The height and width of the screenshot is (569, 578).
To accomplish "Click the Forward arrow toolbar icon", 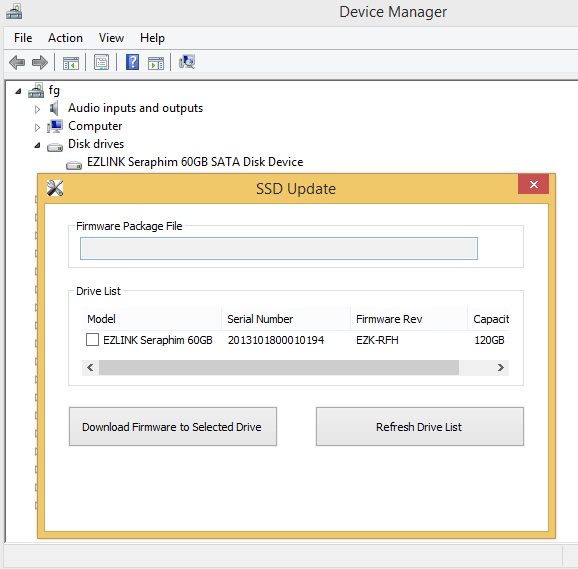I will tap(40, 62).
